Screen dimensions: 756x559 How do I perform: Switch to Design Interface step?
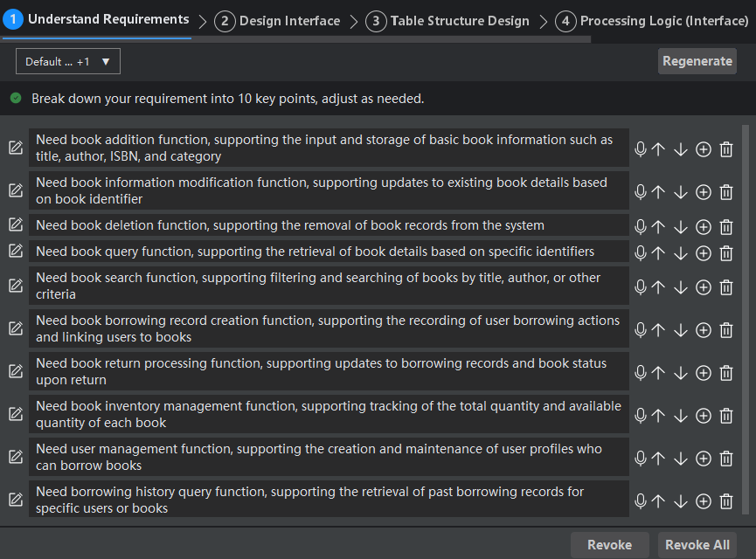point(280,21)
